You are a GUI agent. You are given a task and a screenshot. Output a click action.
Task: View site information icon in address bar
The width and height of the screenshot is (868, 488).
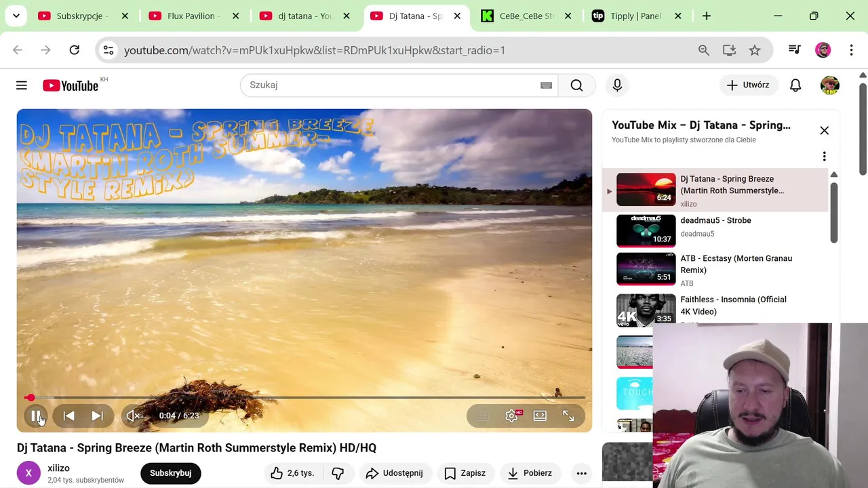pos(108,50)
